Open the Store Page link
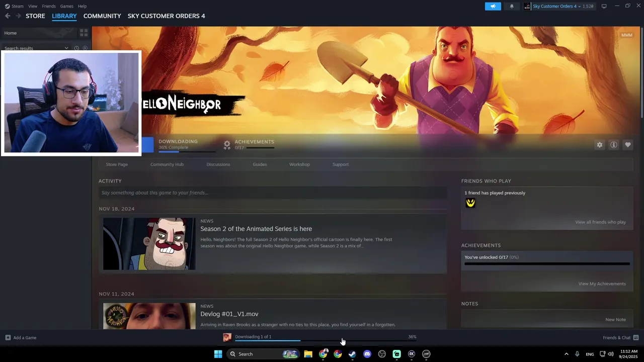The image size is (644, 362). [117, 164]
